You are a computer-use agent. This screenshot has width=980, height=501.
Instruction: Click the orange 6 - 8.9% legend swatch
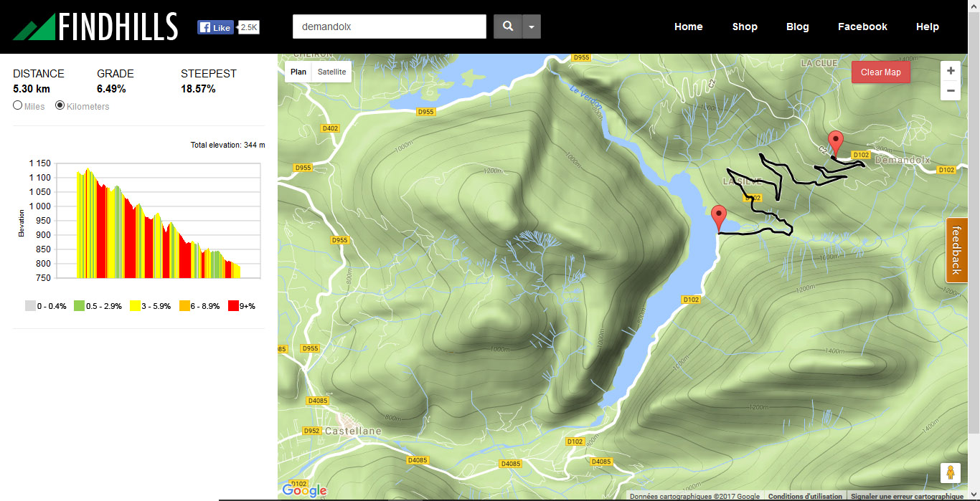pos(184,306)
